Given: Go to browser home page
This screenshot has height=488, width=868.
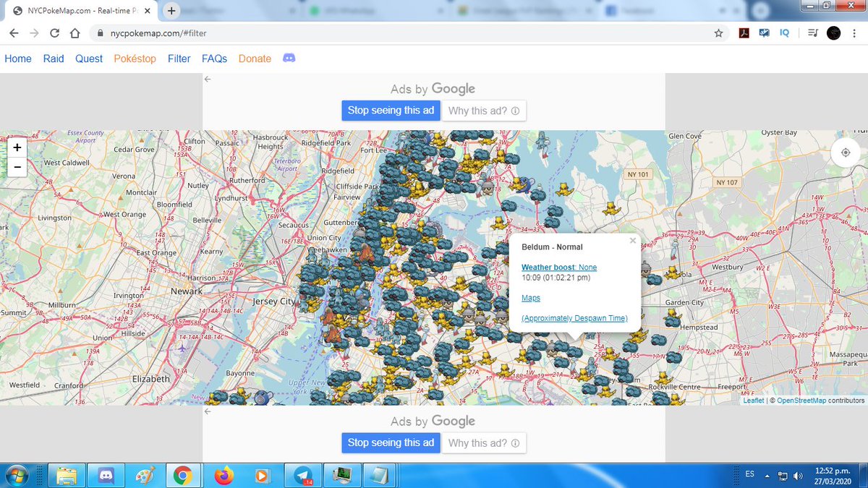Looking at the screenshot, I should coord(74,33).
